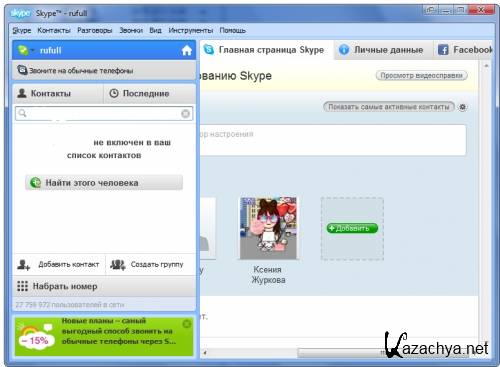Screen dimensions: 500x367
Task: Open the Skype menu
Action: (22, 31)
